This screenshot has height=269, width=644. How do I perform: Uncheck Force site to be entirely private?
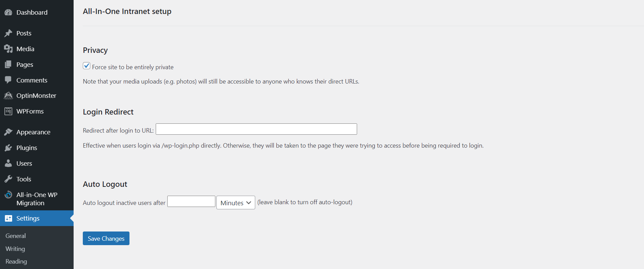87,66
